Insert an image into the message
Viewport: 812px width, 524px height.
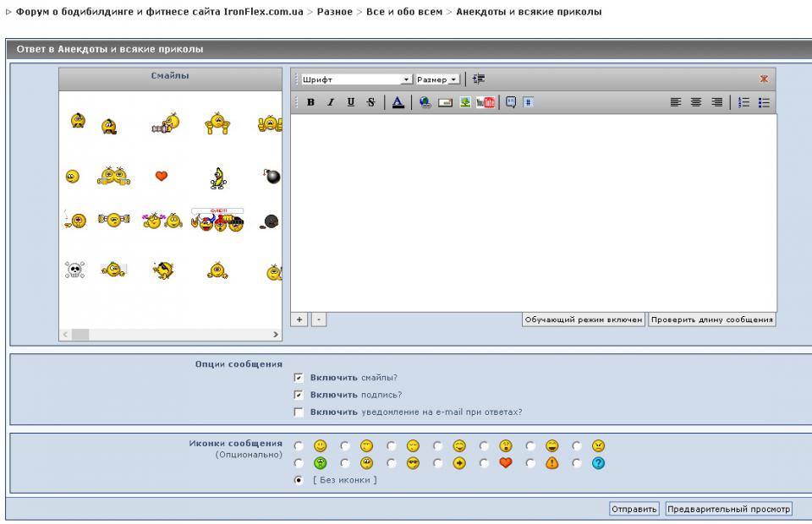point(464,102)
